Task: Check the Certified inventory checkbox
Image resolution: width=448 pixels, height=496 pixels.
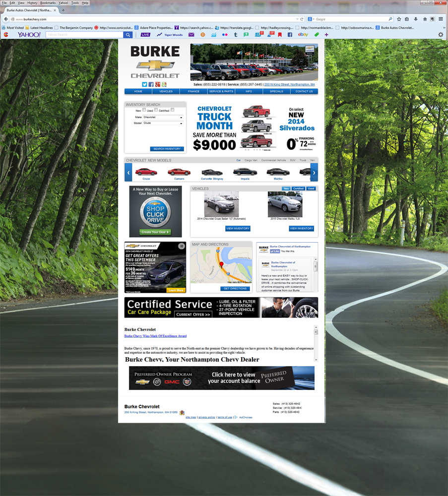Action: [173, 110]
